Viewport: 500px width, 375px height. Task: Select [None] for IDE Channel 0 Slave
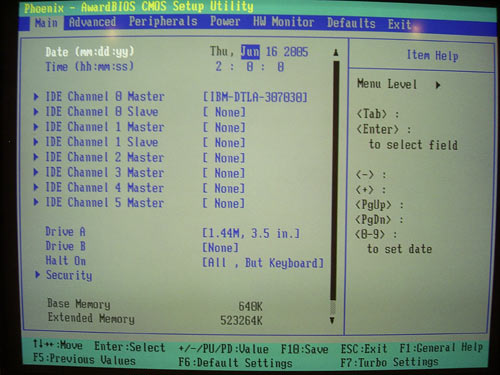(x=224, y=112)
